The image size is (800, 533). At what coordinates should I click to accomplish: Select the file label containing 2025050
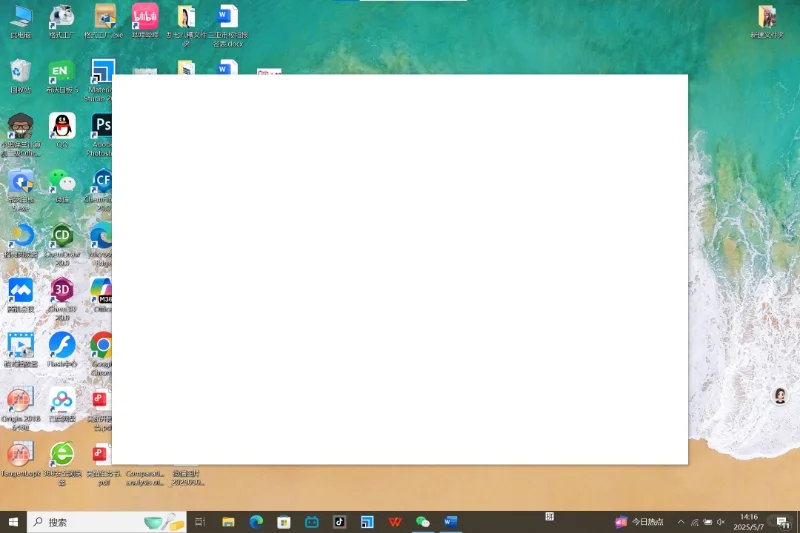click(x=187, y=478)
